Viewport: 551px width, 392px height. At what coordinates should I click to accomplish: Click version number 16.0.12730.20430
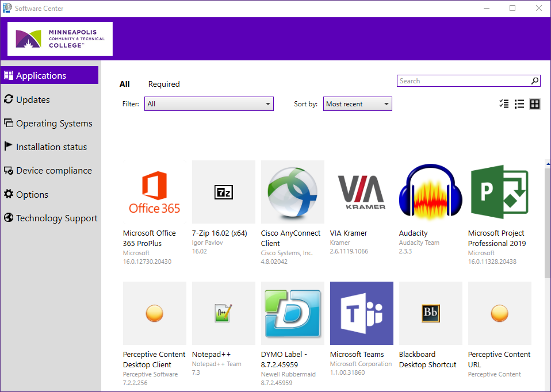pos(147,262)
